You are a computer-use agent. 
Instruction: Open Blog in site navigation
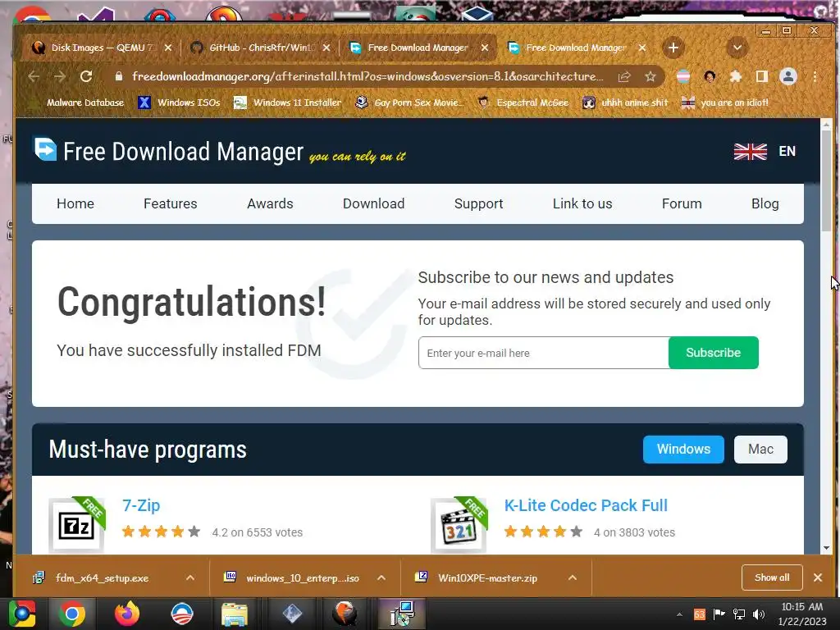(x=765, y=203)
